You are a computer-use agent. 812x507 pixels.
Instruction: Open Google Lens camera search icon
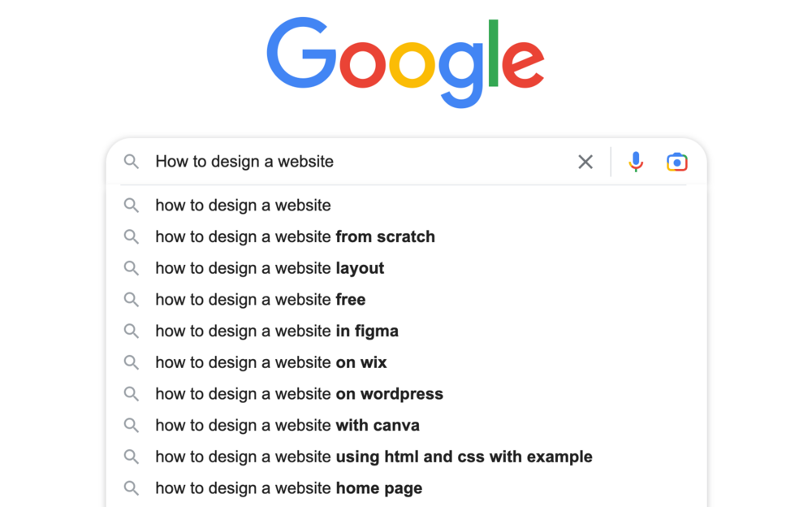point(677,162)
